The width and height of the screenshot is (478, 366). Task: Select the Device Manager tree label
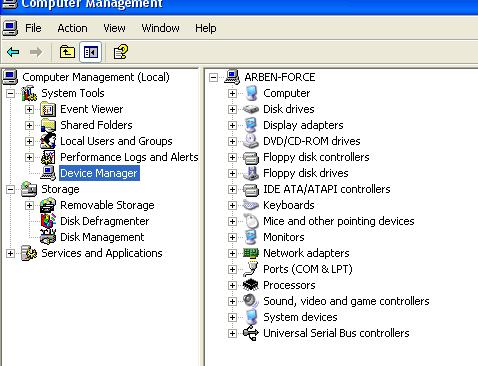pos(99,173)
